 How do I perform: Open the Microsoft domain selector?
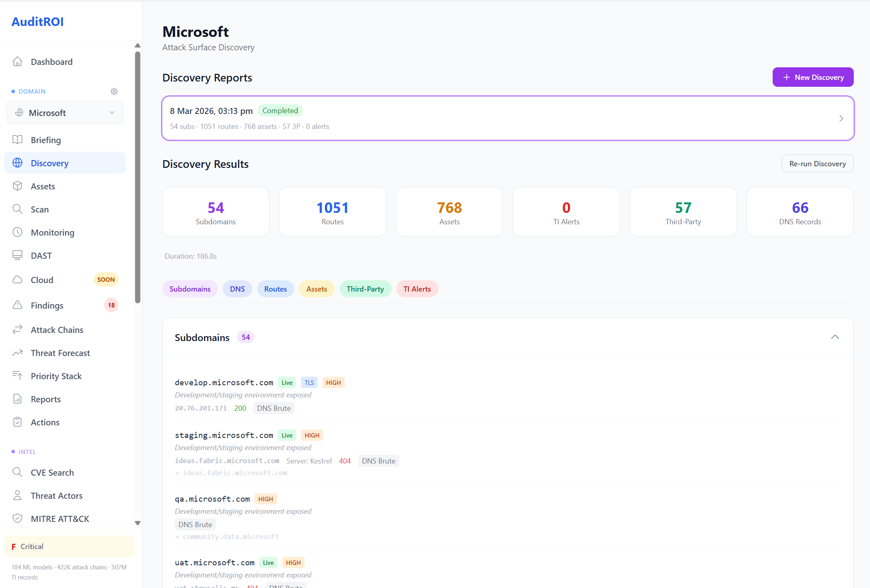pyautogui.click(x=64, y=112)
